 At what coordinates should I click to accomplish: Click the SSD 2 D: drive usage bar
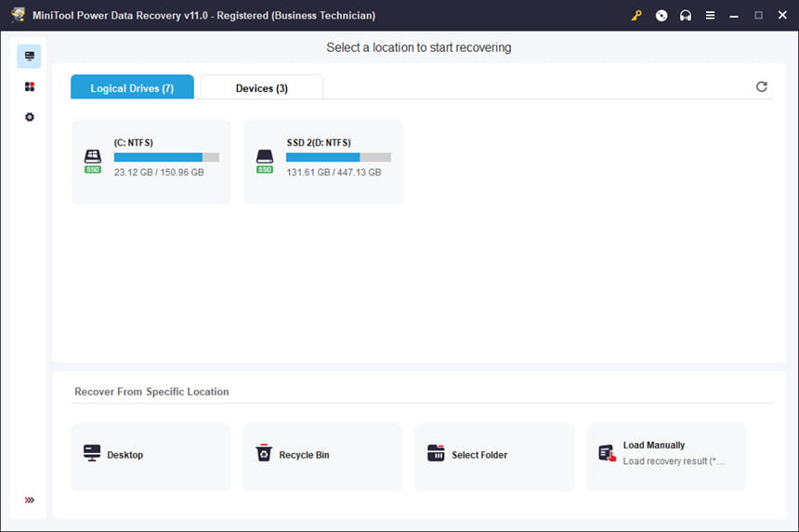[x=338, y=157]
